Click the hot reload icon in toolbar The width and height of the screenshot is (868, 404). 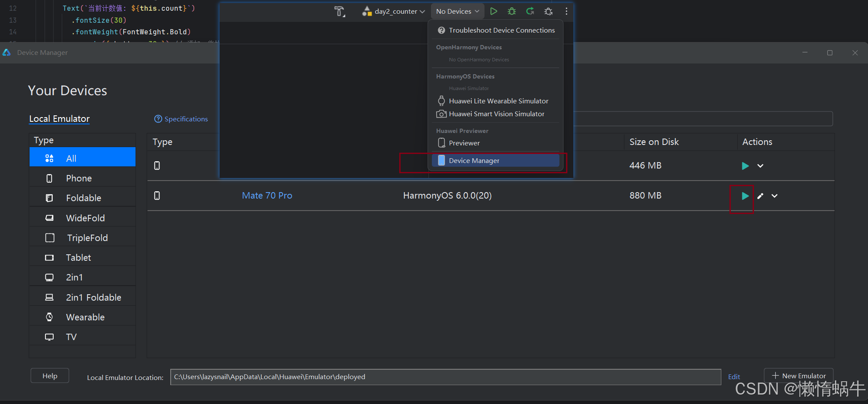[x=530, y=11]
